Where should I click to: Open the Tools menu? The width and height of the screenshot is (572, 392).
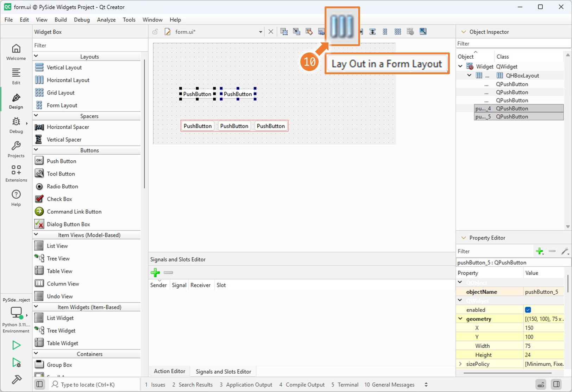point(129,20)
